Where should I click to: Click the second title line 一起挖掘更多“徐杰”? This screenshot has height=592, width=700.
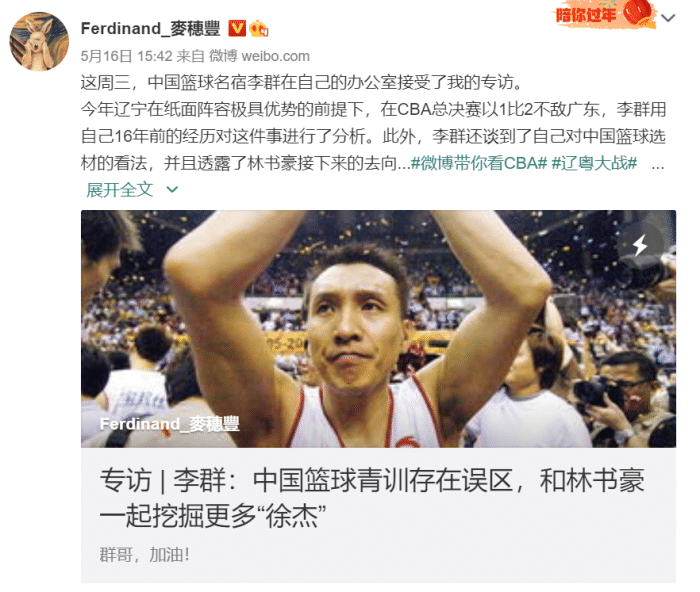(212, 516)
